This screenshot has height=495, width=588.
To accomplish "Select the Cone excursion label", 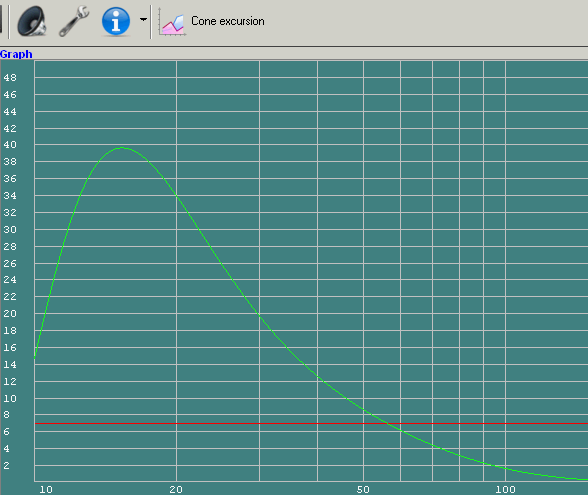I will tap(228, 21).
